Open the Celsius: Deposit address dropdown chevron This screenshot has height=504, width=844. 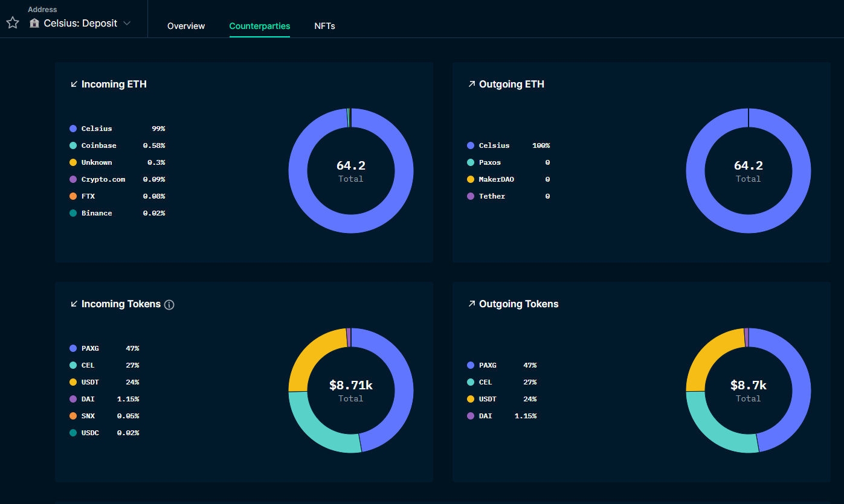[x=127, y=23]
